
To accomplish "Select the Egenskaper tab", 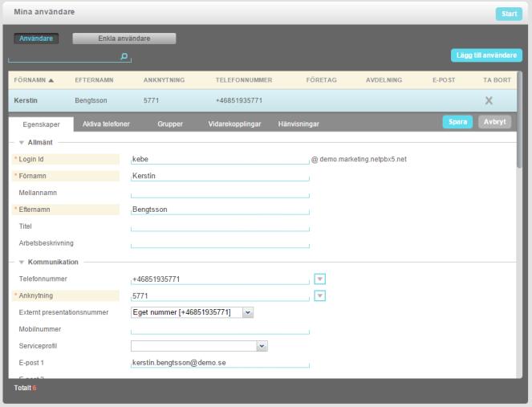I will pos(41,124).
